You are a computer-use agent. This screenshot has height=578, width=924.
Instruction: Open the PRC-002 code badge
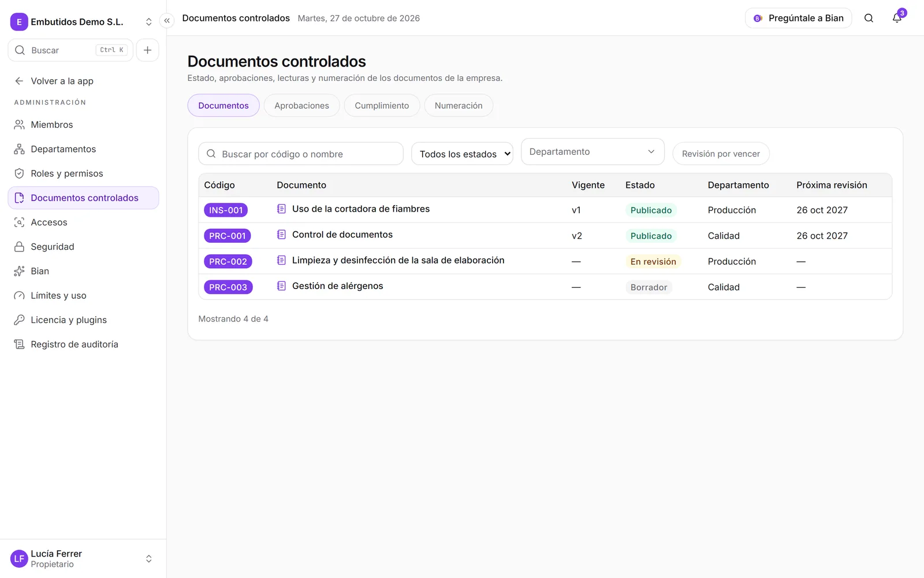[x=228, y=262]
